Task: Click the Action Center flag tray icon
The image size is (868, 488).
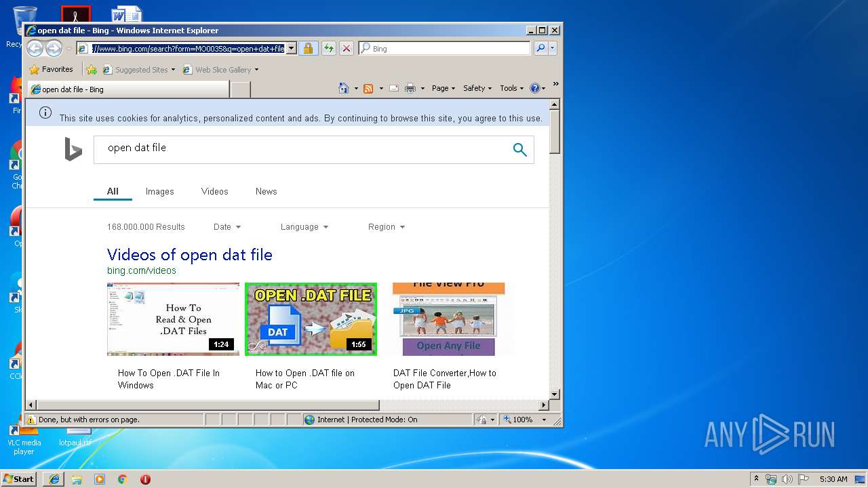Action: click(x=804, y=479)
